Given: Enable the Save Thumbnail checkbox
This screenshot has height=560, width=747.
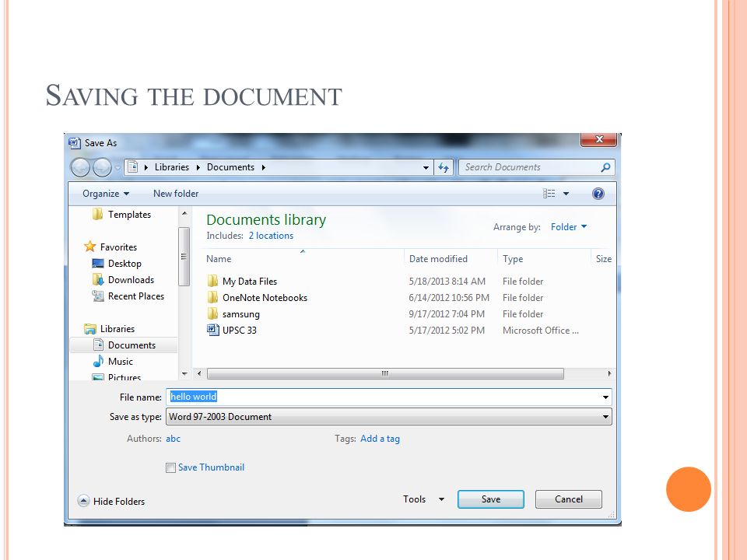Looking at the screenshot, I should pos(170,467).
